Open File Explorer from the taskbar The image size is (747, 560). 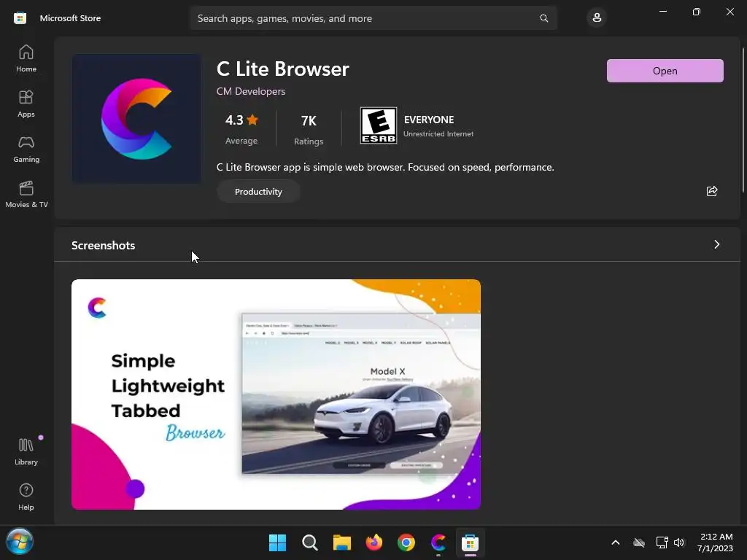click(341, 542)
